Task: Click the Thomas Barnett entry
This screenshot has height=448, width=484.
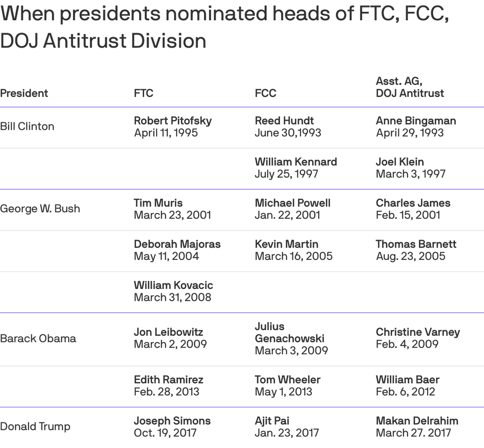Action: (415, 250)
